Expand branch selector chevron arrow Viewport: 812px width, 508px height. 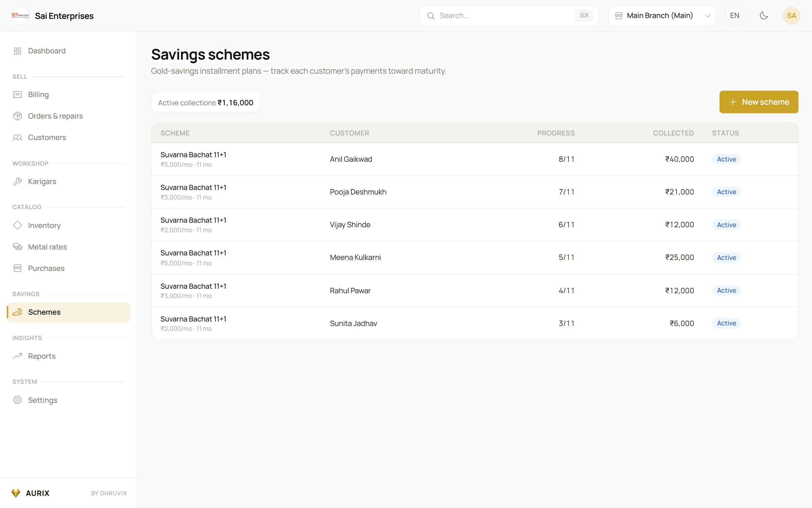click(x=707, y=16)
